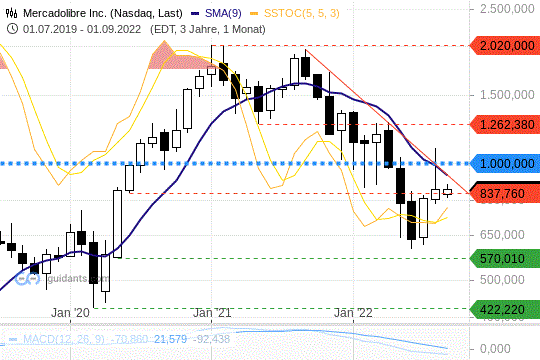This screenshot has width=540, height=360.
Task: Click the Jan '20 time axis label
Action: click(x=70, y=313)
